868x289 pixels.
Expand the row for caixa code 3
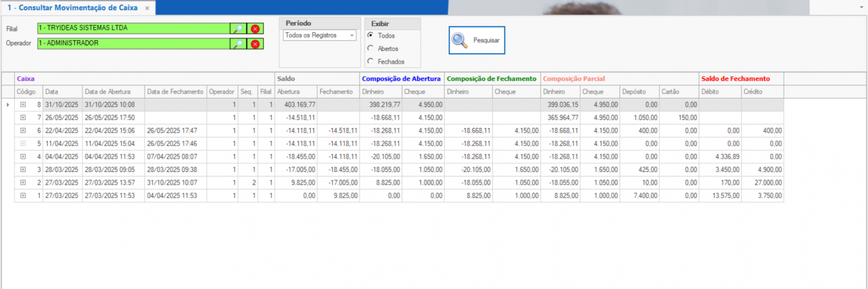click(x=23, y=170)
